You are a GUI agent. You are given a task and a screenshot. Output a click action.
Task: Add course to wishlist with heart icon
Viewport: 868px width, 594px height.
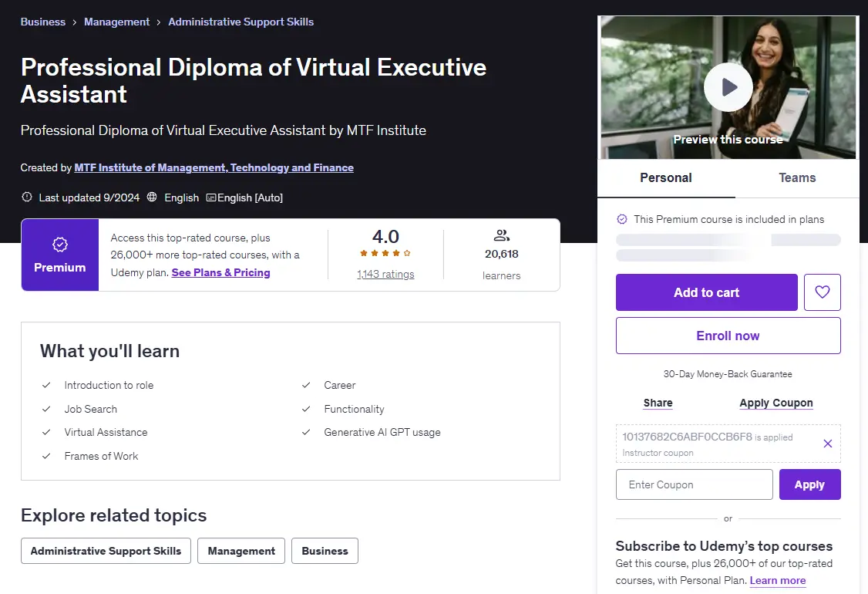(822, 292)
